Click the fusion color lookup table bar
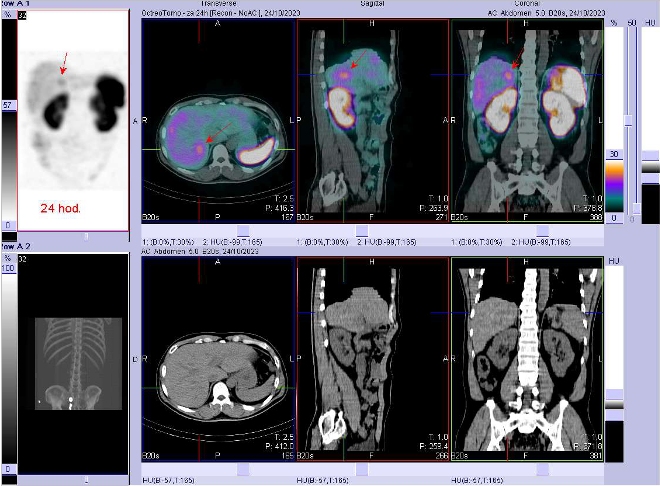Viewport: 660px width, 486px height. point(614,186)
